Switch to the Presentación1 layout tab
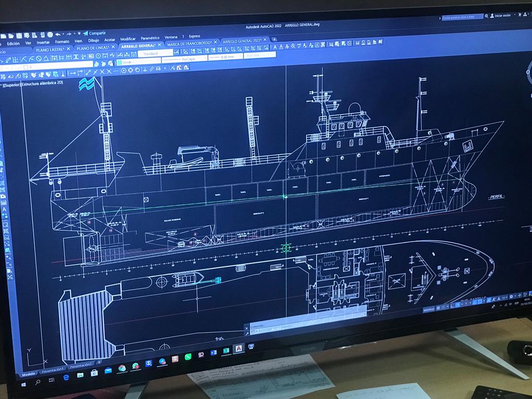The height and width of the screenshot is (399, 532). point(52,369)
